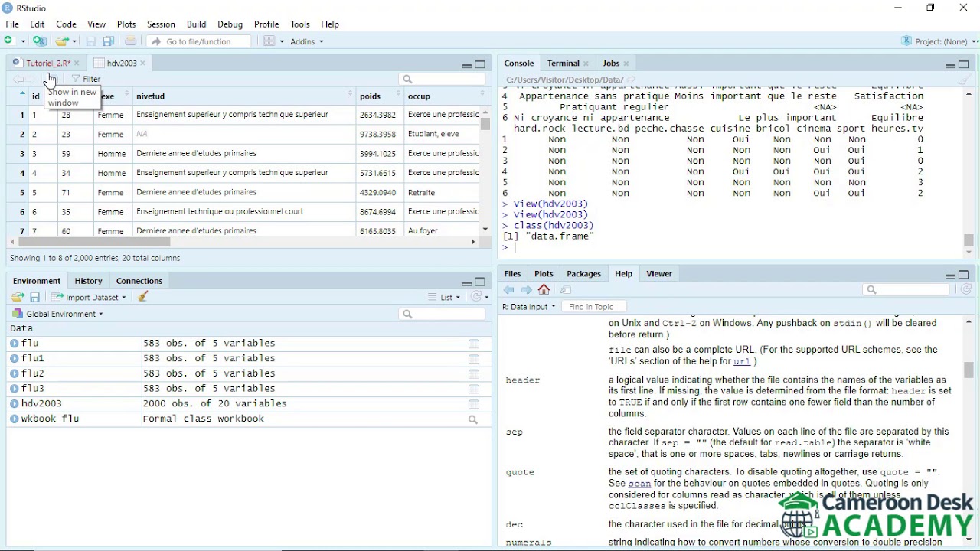View flu data table icon
This screenshot has width=980, height=551.
click(x=474, y=344)
